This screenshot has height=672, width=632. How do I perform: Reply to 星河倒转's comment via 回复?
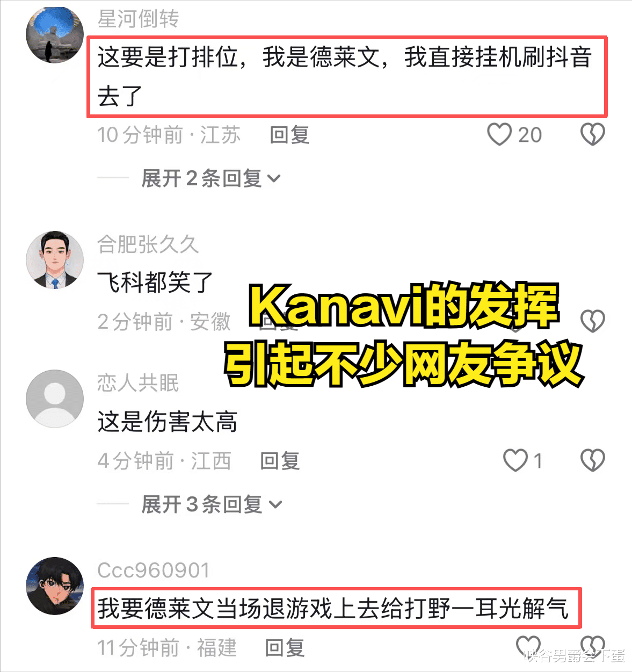tap(289, 134)
